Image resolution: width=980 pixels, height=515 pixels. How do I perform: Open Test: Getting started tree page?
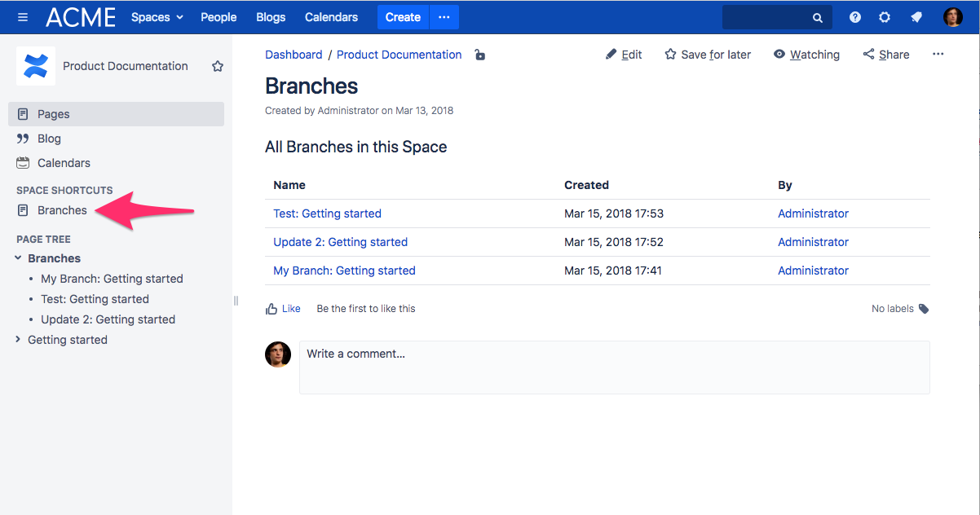(x=95, y=299)
